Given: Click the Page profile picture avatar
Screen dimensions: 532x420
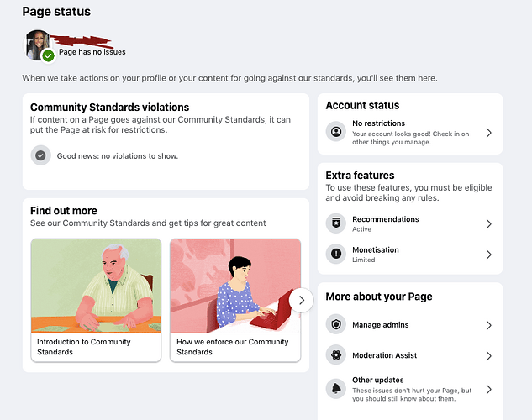Looking at the screenshot, I should click(38, 45).
